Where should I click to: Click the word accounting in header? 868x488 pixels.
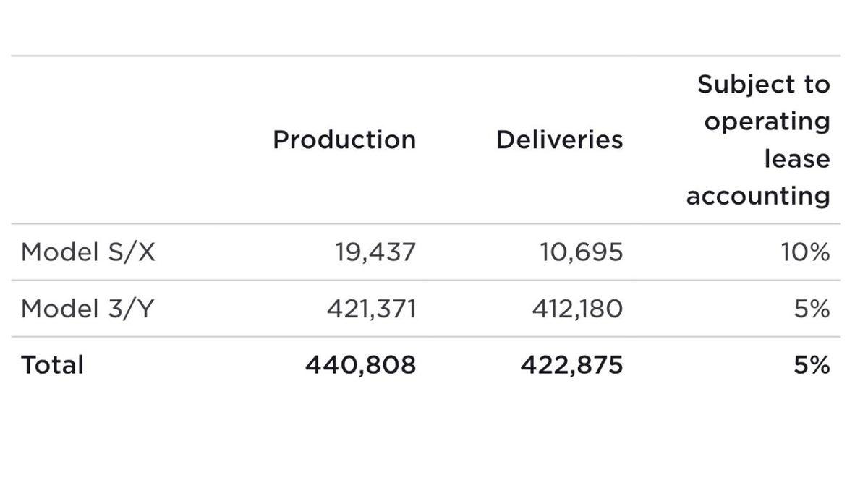click(758, 196)
